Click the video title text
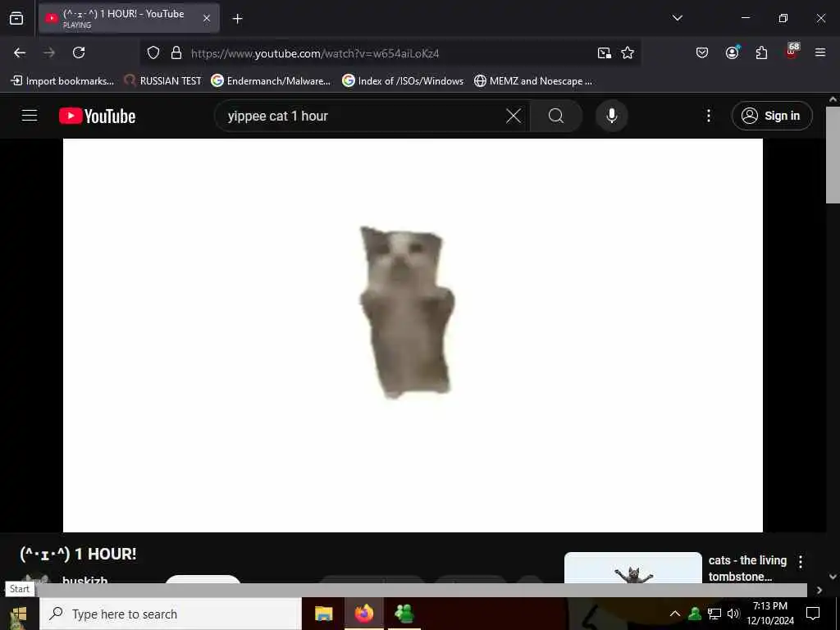The height and width of the screenshot is (630, 840). coord(78,554)
